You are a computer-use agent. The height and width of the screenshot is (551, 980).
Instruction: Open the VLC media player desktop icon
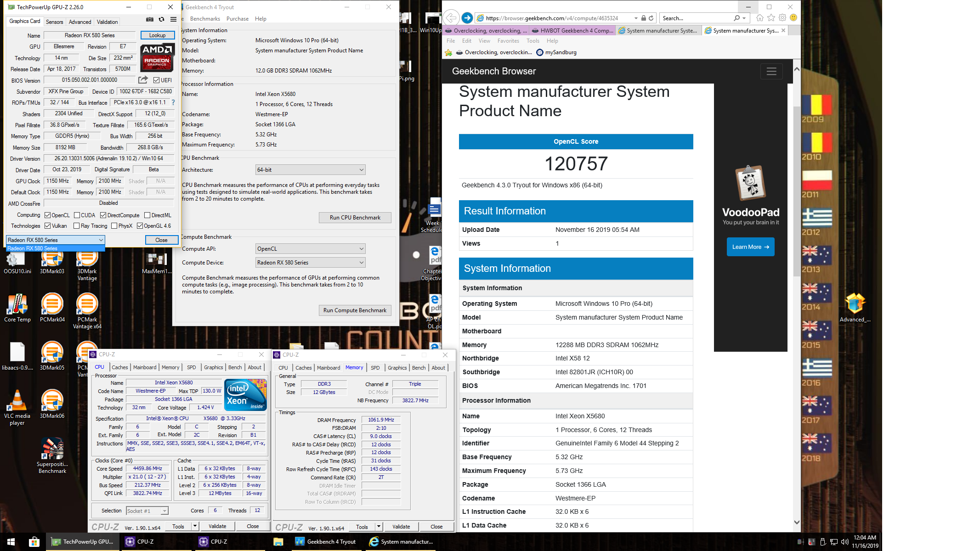coord(17,408)
